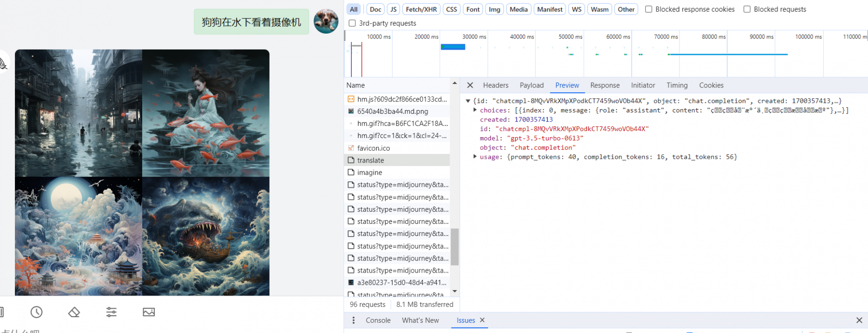Toggle Blocked response cookies checkbox
Viewport: 868px width, 333px height.
[649, 9]
